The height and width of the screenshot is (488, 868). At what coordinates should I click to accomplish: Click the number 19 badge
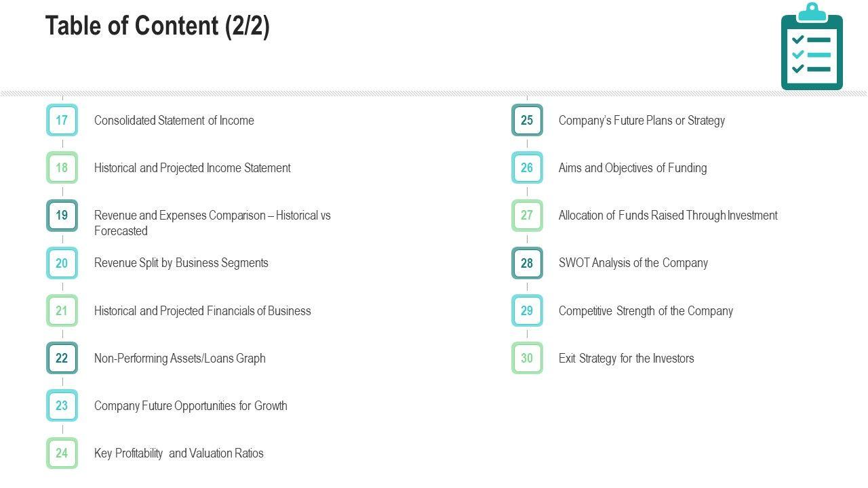[x=62, y=216]
